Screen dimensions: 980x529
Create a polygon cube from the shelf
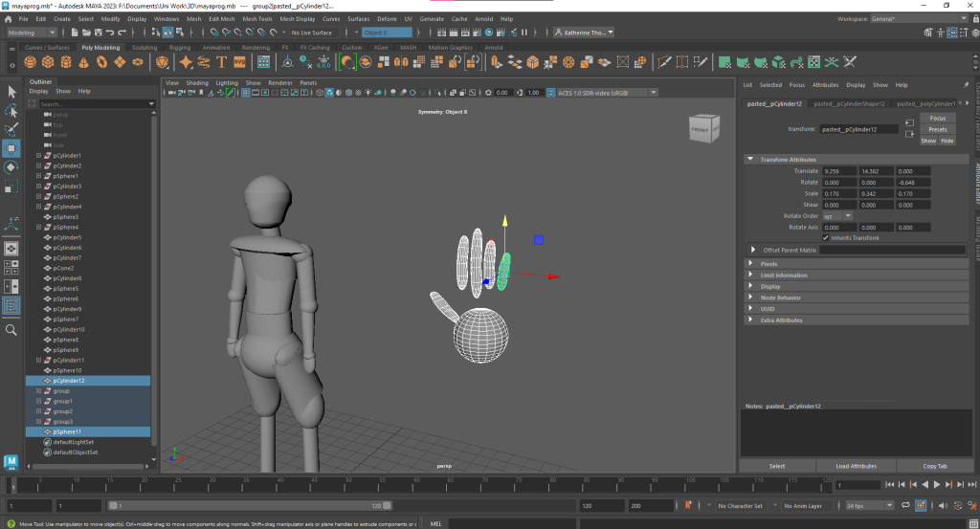(x=49, y=62)
